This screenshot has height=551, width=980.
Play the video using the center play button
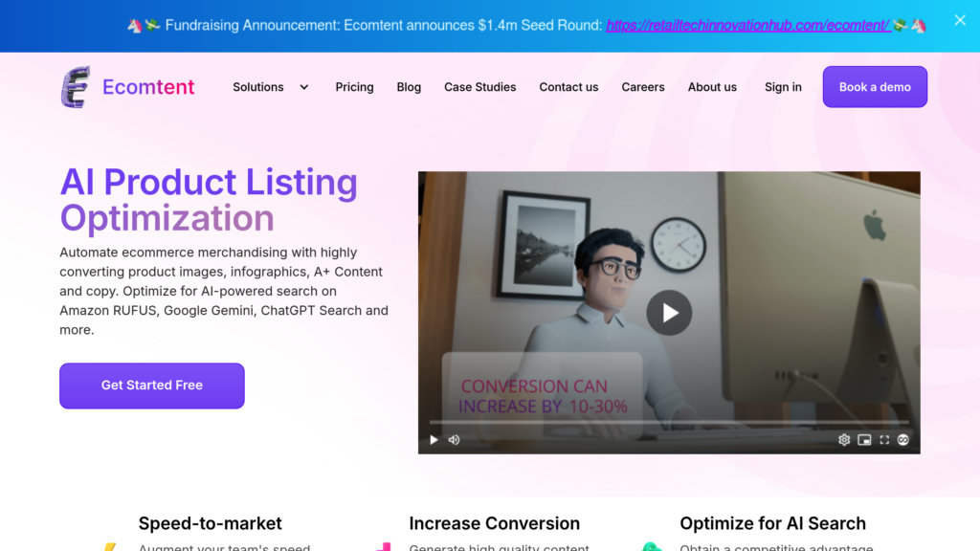(669, 313)
